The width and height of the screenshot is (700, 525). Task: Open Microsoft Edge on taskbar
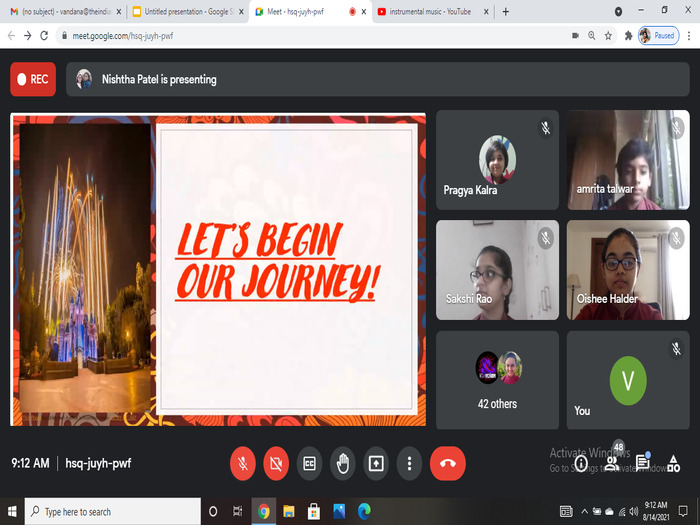click(x=364, y=511)
